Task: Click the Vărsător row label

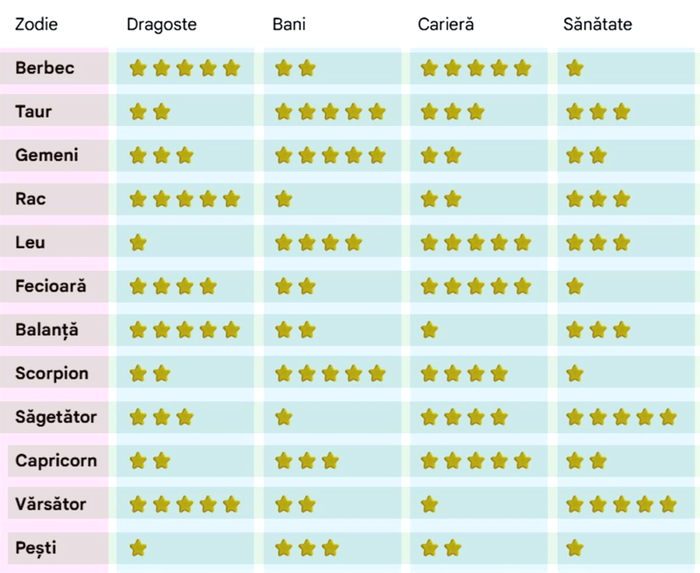Action: (51, 503)
